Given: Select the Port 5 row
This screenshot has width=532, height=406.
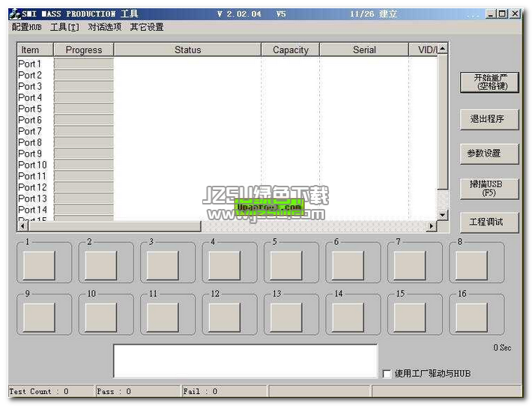Looking at the screenshot, I should click(227, 109).
